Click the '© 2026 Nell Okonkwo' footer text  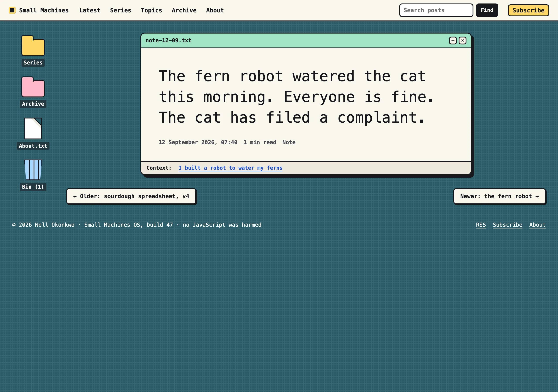click(43, 225)
